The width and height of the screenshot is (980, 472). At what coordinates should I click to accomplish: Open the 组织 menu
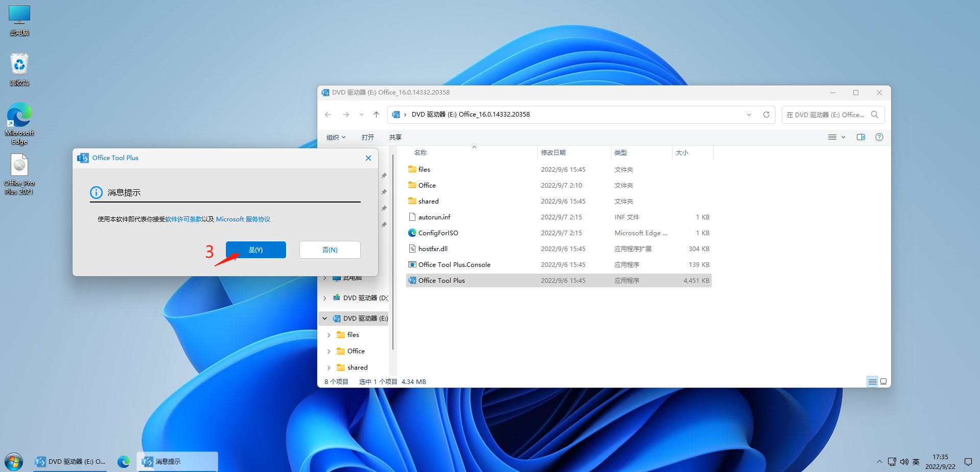(336, 137)
